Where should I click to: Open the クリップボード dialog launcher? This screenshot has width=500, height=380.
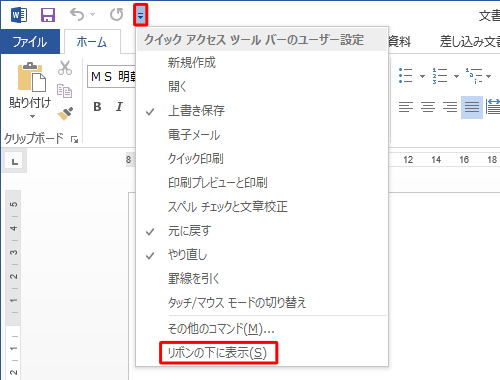(x=74, y=139)
